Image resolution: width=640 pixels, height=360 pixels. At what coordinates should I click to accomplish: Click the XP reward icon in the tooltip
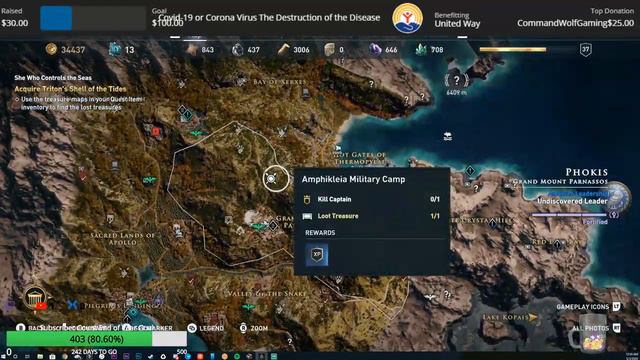(317, 254)
